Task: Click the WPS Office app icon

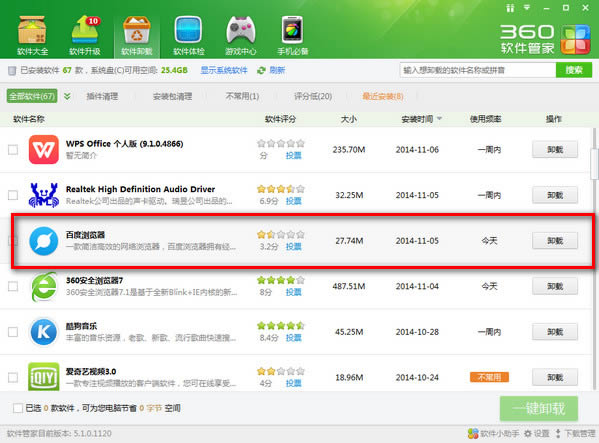Action: [44, 149]
